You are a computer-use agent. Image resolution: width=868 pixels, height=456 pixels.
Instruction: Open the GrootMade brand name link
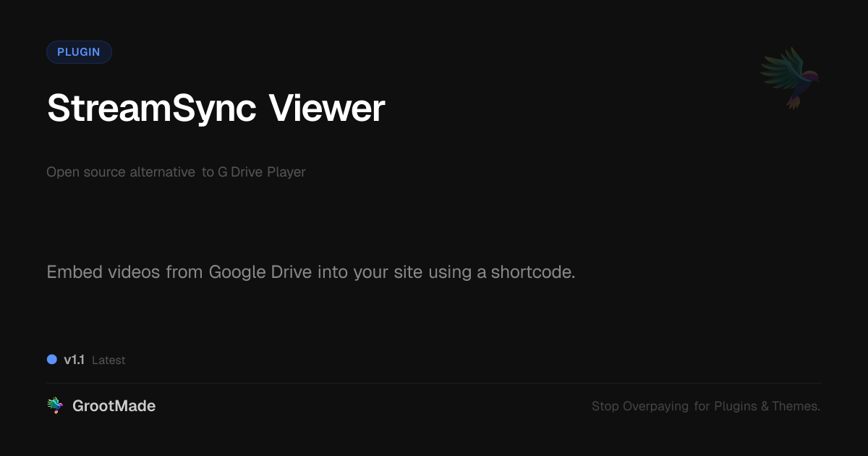[114, 406]
